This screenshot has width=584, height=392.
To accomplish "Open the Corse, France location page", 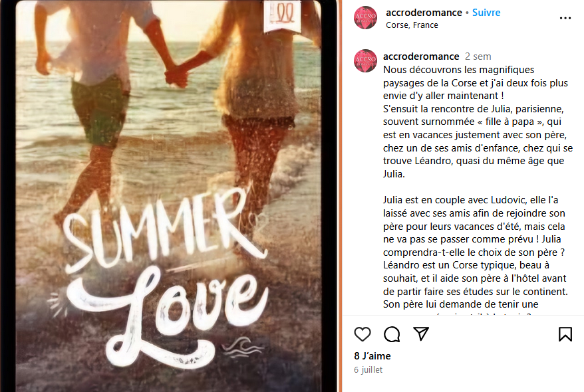I will (412, 25).
